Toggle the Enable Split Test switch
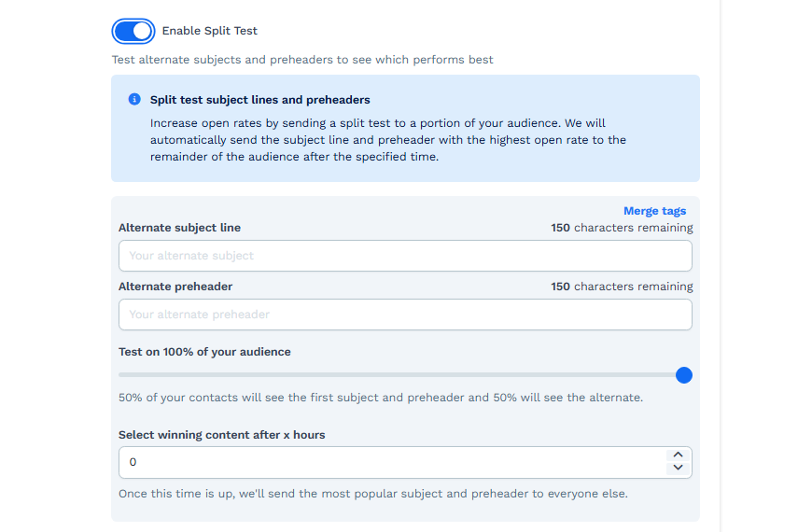Viewport: 798px width, 532px height. tap(133, 31)
